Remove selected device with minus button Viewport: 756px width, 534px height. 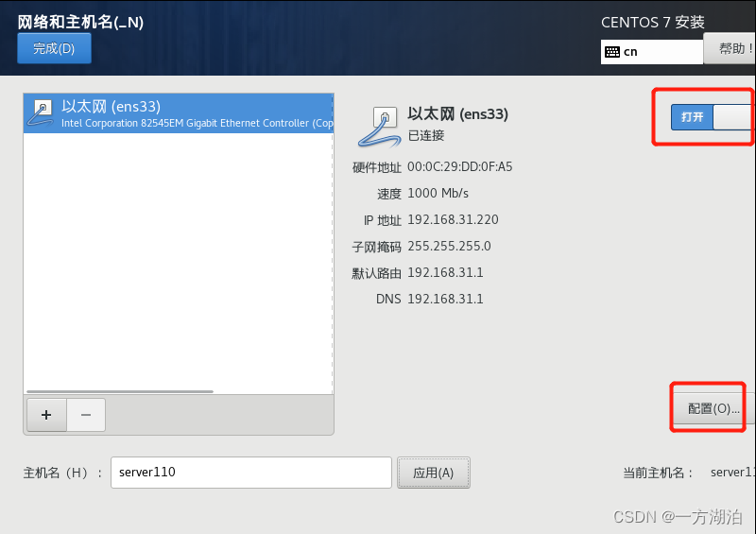click(86, 415)
